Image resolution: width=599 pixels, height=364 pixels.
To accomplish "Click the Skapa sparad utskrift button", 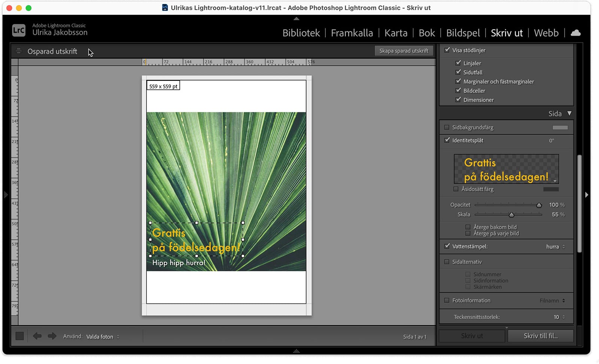I will point(404,51).
